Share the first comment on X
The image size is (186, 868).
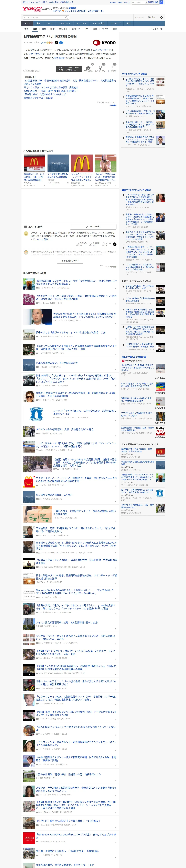point(114,244)
